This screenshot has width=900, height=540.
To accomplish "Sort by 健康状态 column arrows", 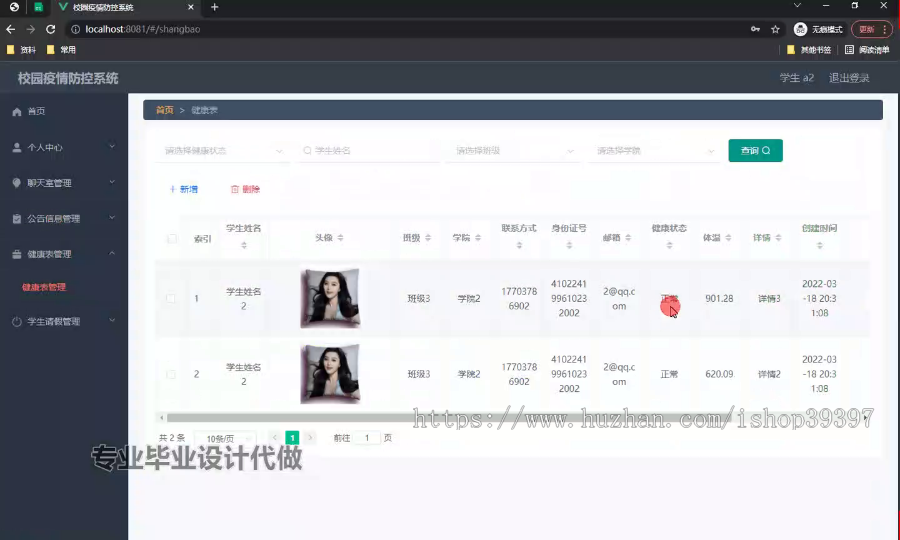I will (669, 246).
